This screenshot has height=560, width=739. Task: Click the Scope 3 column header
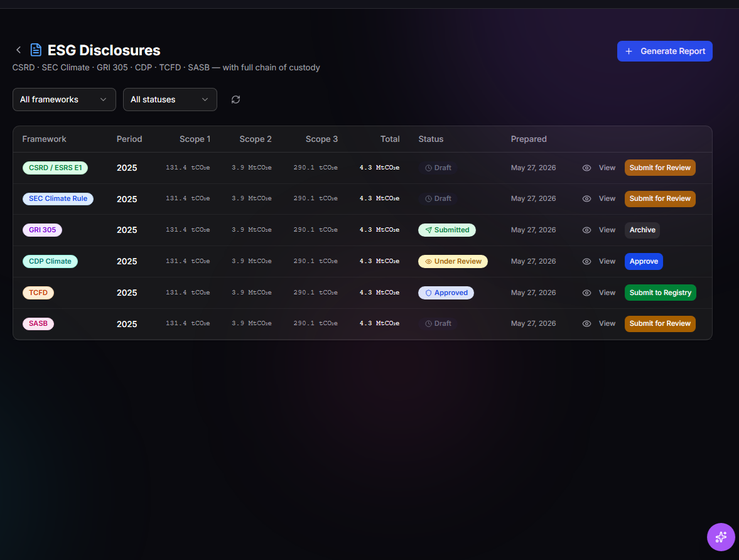tap(321, 139)
